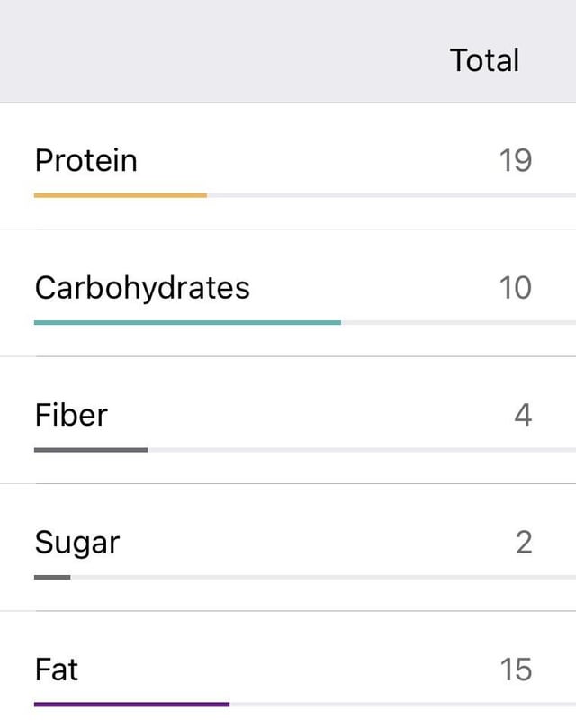Click the Fiber total value 4

point(523,415)
